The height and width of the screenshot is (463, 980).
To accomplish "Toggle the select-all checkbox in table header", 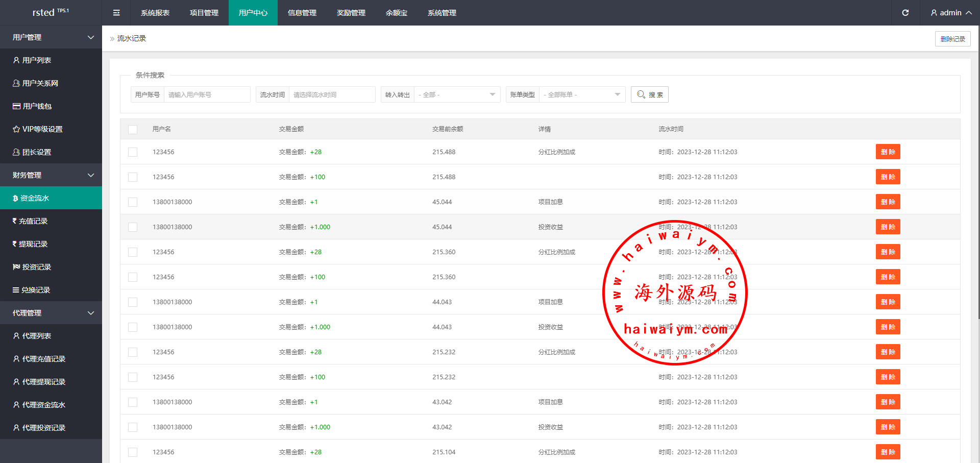I will point(133,129).
